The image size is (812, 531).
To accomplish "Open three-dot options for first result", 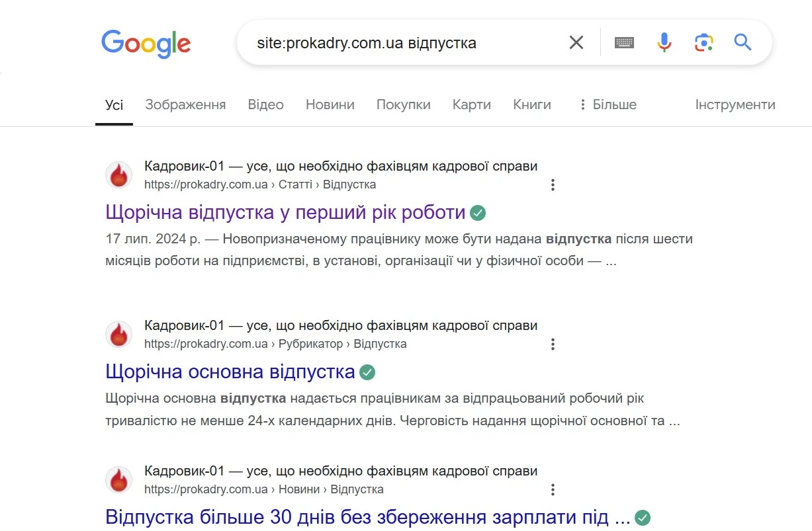I will (553, 184).
